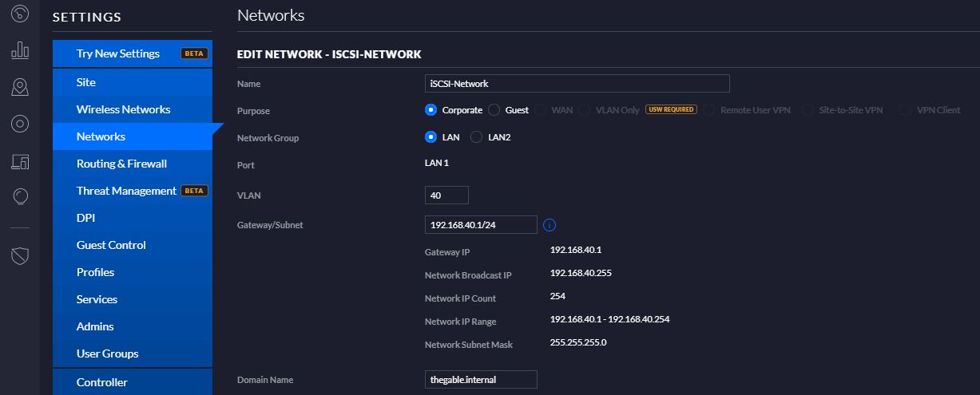
Task: Click the USW REQUIRED badge
Action: point(671,109)
